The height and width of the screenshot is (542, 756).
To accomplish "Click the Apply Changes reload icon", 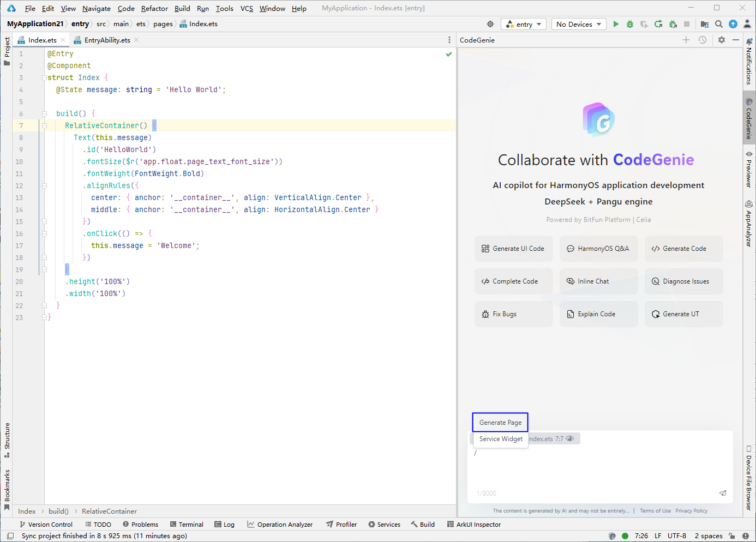I will (658, 24).
